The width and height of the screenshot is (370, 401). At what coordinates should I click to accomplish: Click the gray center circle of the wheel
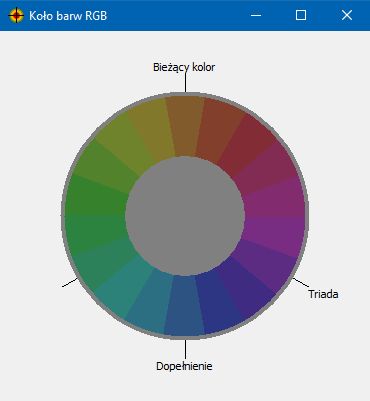185,216
